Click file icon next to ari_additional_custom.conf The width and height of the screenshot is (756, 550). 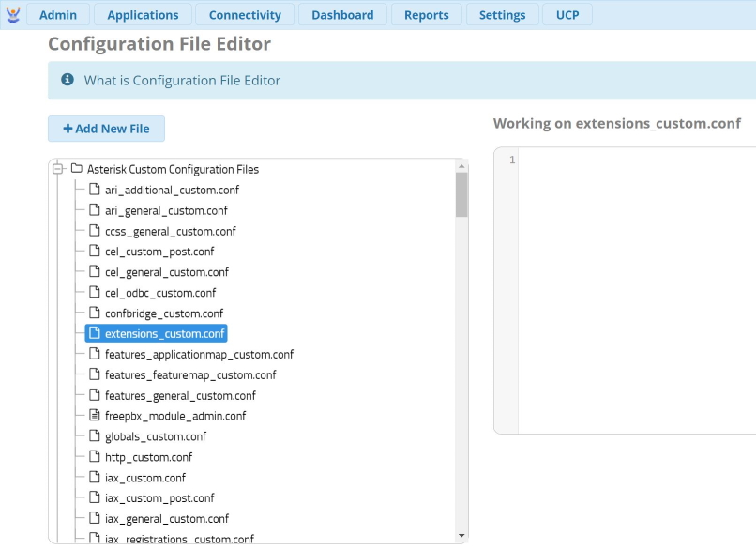[x=94, y=190]
